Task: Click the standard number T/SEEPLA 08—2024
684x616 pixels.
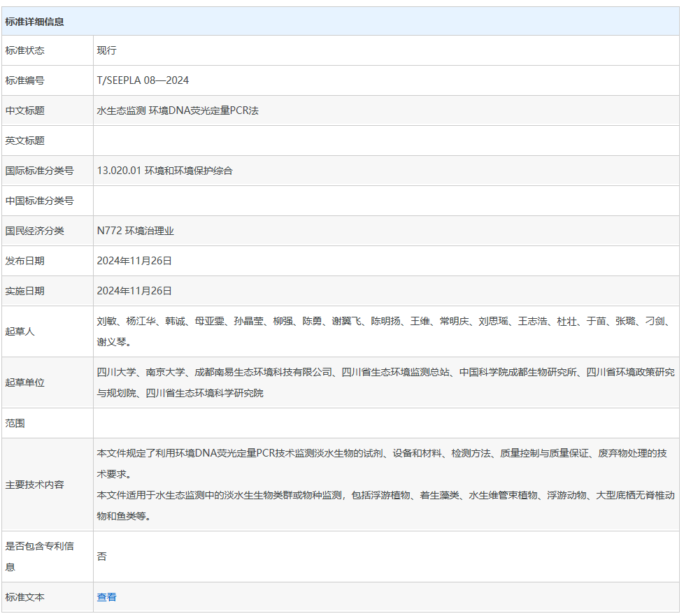Action: (x=143, y=80)
